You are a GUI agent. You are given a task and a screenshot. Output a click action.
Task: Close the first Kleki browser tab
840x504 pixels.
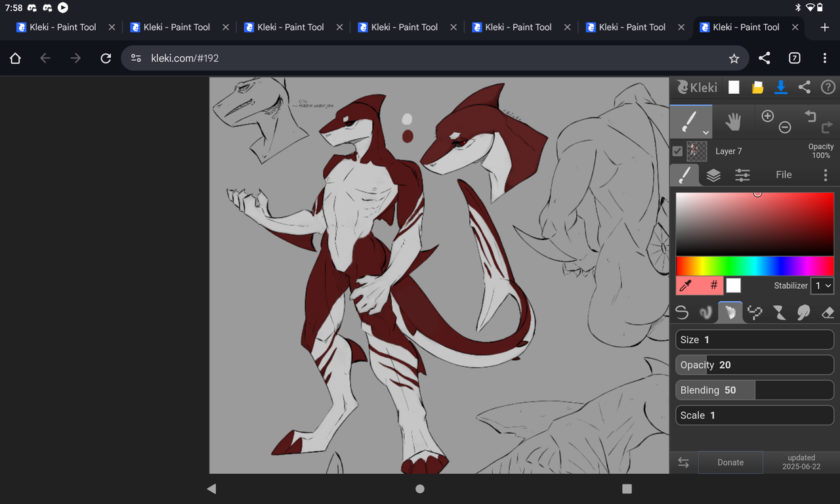(112, 27)
